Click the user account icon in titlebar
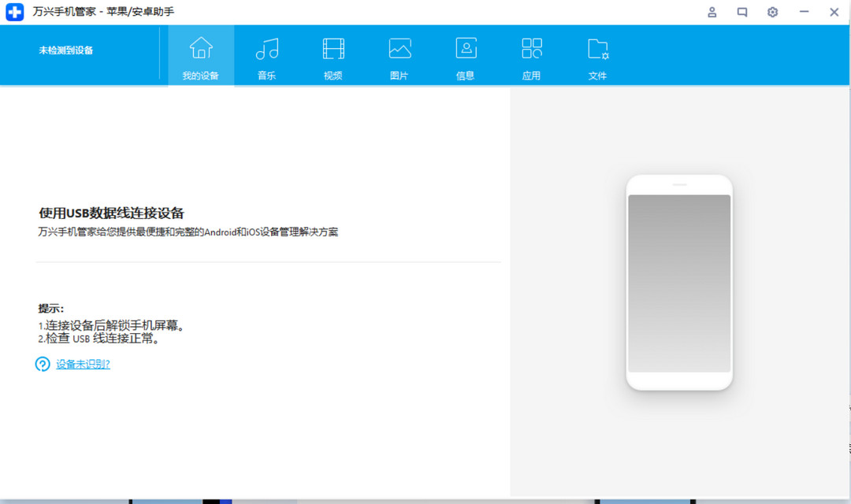851x504 pixels. (712, 12)
